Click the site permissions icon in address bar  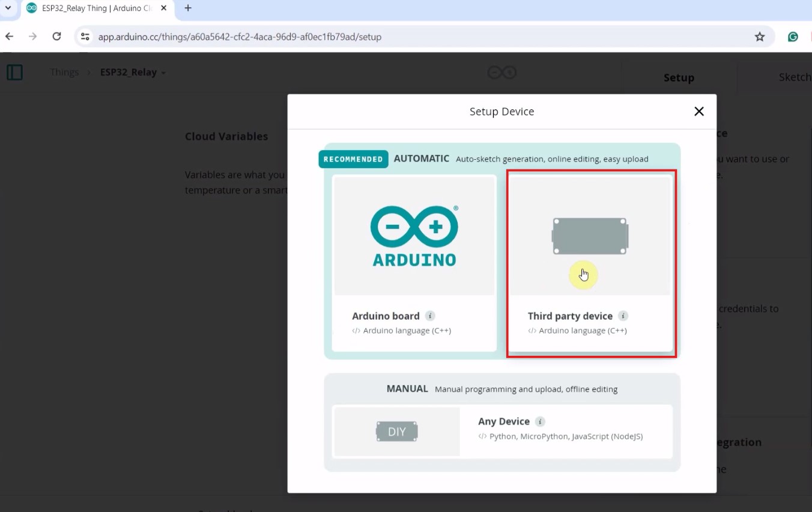[x=85, y=37]
